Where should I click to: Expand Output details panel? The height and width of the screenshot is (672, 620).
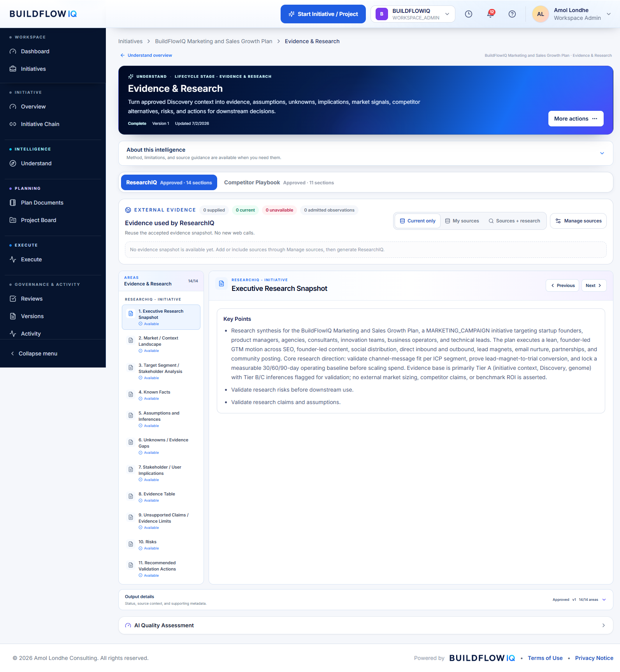366,600
